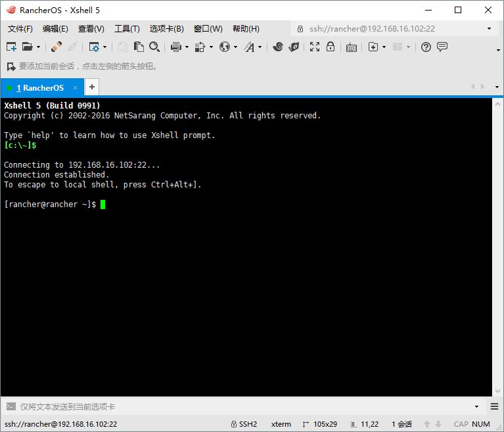Screen dimensions: 504x432
Task: Click the layout arrangement icon
Action: coord(398,47)
